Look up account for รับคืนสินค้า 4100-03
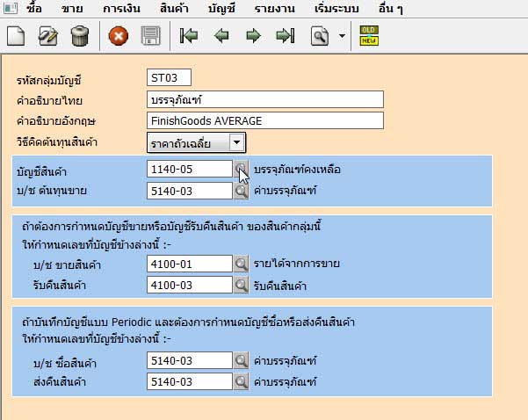 pos(241,285)
